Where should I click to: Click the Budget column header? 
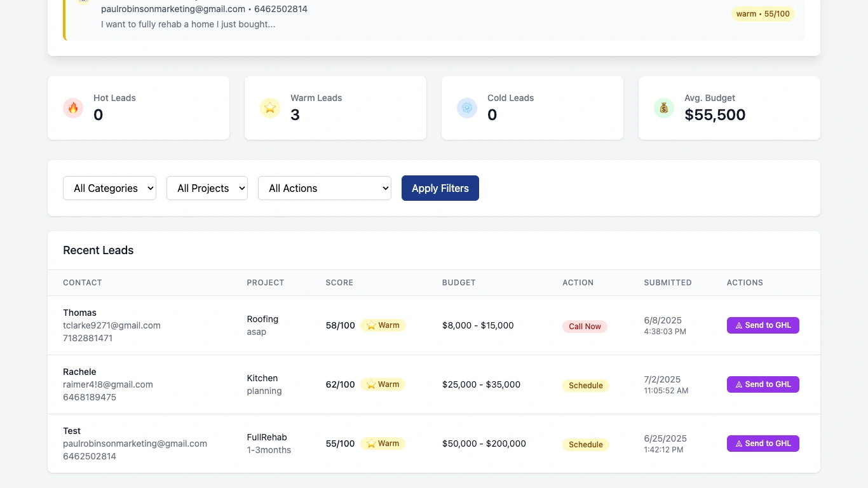click(459, 283)
